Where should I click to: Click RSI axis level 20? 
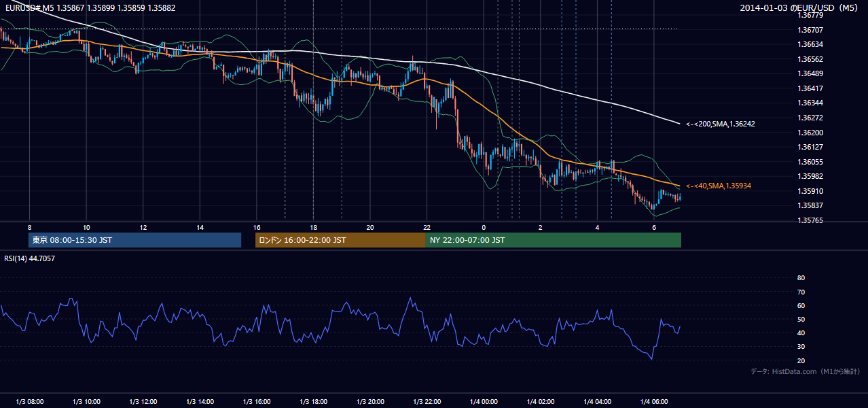click(x=801, y=360)
